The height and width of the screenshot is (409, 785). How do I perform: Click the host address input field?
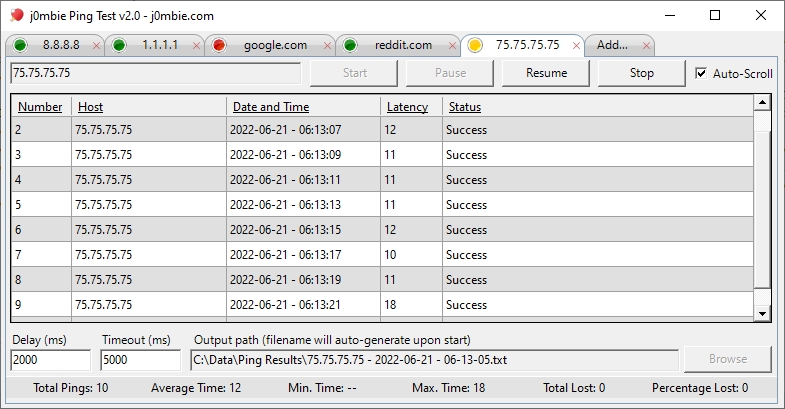click(x=156, y=73)
